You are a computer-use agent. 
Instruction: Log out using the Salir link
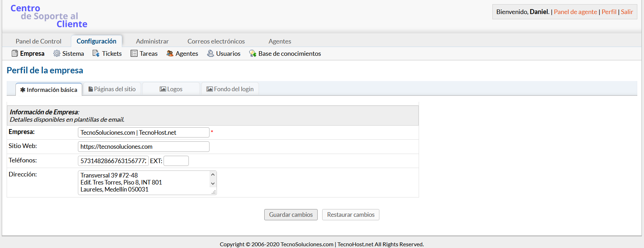627,12
